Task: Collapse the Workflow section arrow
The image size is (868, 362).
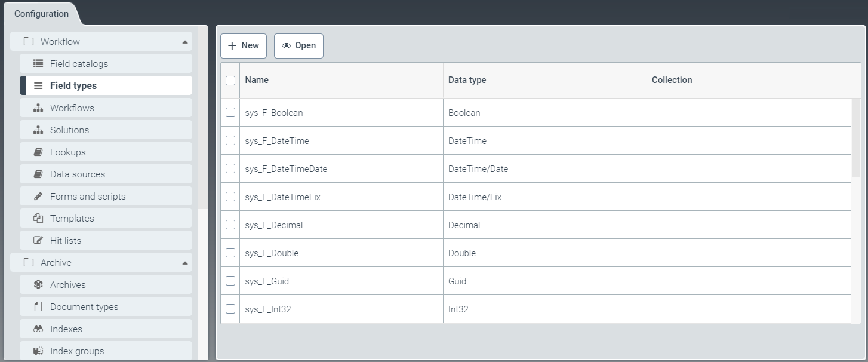Action: click(185, 42)
